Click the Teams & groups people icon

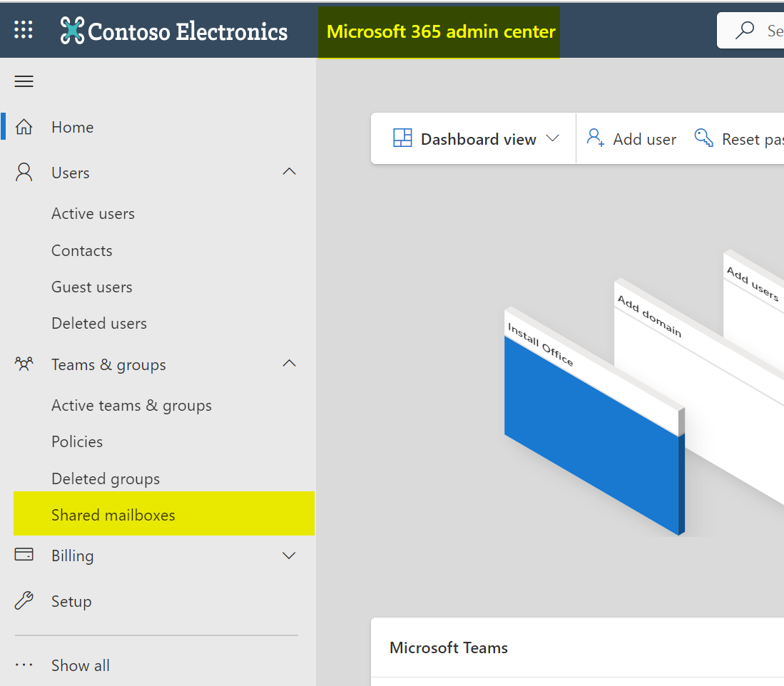pos(24,364)
